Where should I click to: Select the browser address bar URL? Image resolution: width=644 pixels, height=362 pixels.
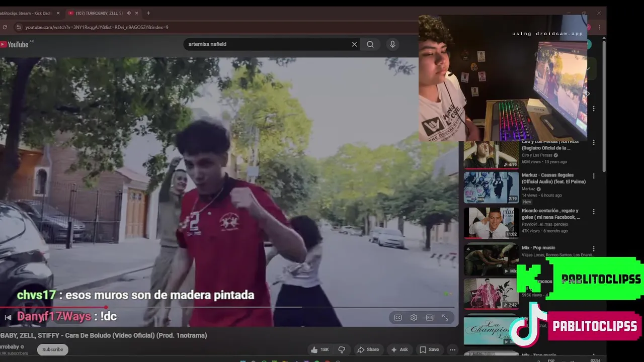point(97,27)
